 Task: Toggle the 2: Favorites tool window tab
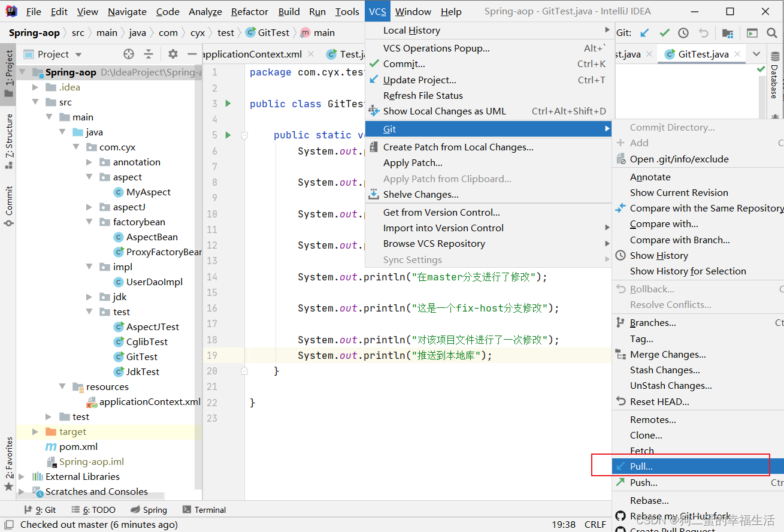coord(8,464)
